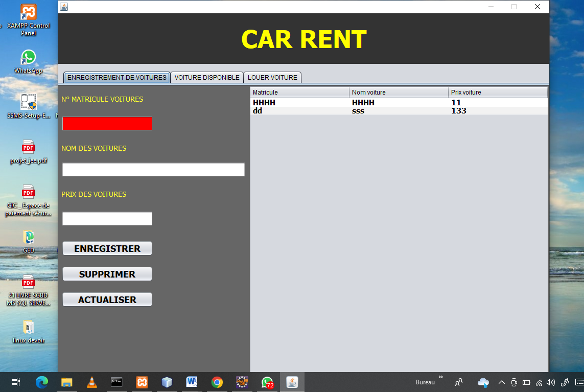The image size is (584, 392).
Task: Open Google Chrome from the taskbar
Action: pos(217,382)
